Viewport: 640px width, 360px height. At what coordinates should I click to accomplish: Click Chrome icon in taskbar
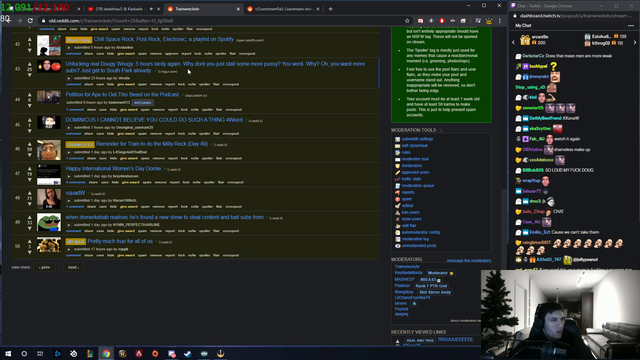coord(106,353)
